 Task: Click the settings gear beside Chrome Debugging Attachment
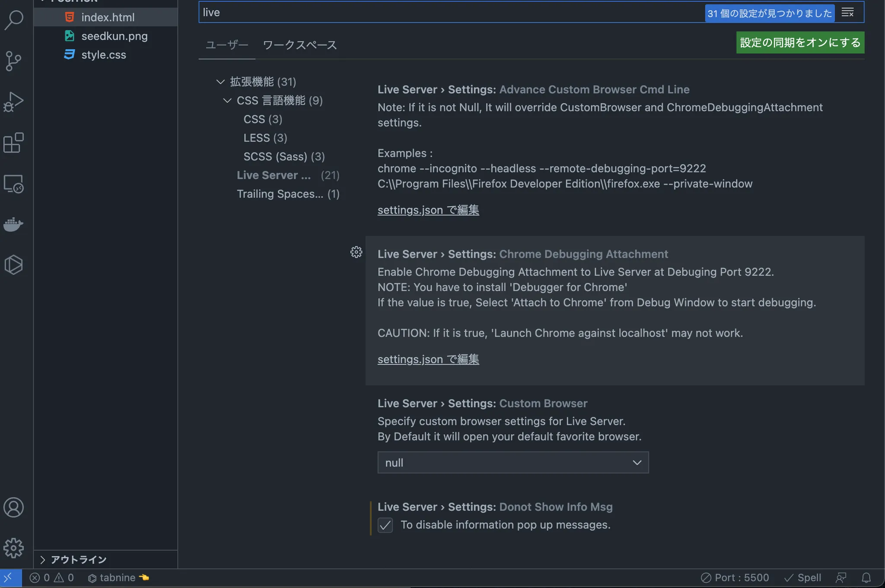click(x=356, y=252)
